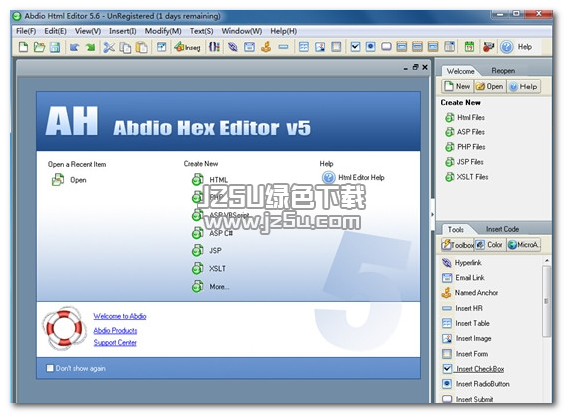Click the Open folder toolbar icon
The width and height of the screenshot is (564, 414).
coord(39,47)
